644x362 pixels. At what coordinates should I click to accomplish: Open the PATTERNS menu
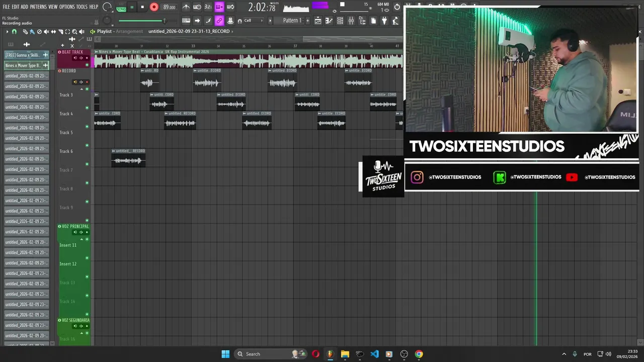pyautogui.click(x=38, y=7)
